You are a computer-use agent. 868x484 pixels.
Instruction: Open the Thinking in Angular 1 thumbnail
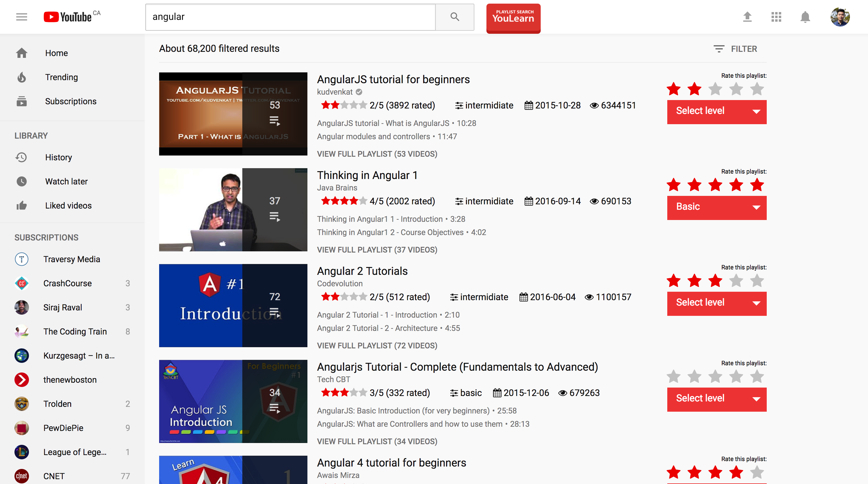pos(233,210)
